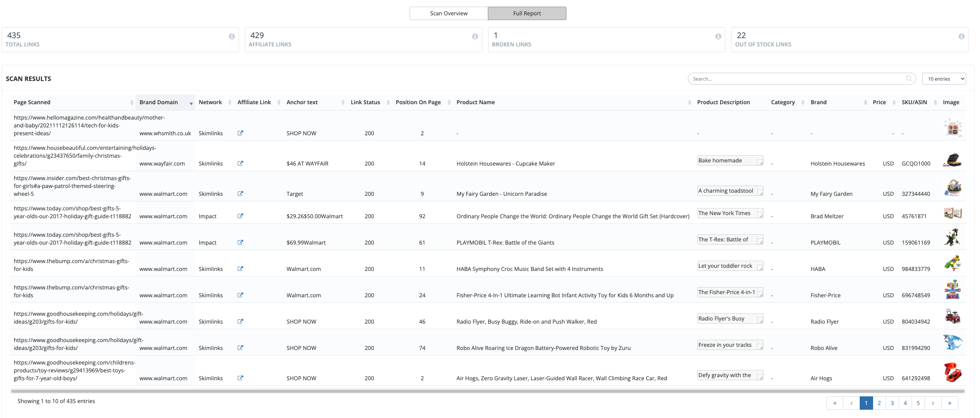Go to the previous results page
Image resolution: width=980 pixels, height=418 pixels.
tap(851, 403)
